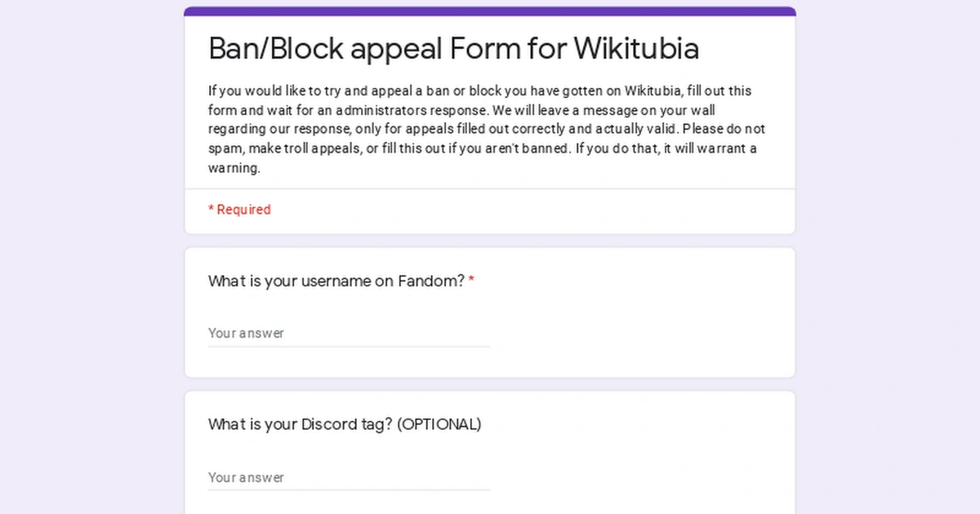Viewport: 980px width, 514px height.
Task: Click the underline of the username answer field
Action: pos(348,345)
